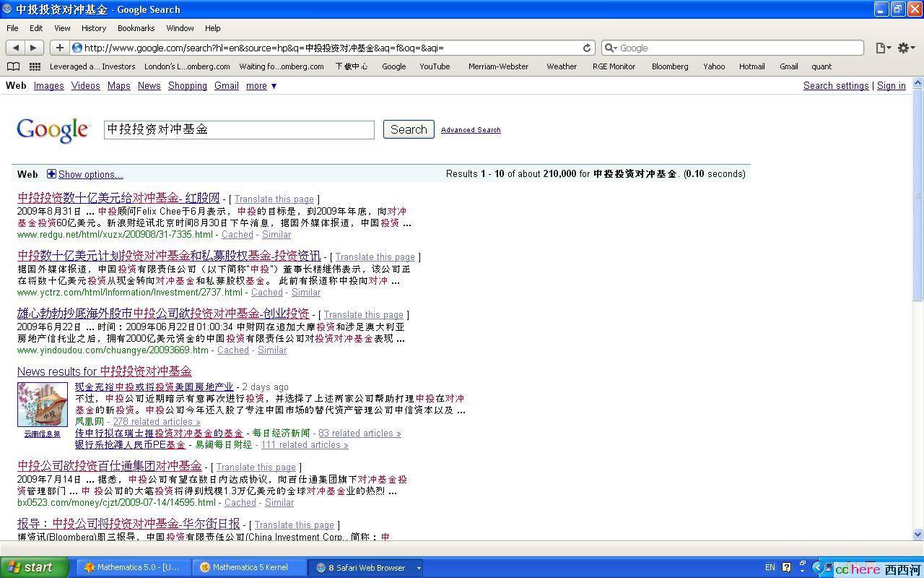Open the File menu
Image resolution: width=924 pixels, height=578 pixels.
pyautogui.click(x=12, y=28)
